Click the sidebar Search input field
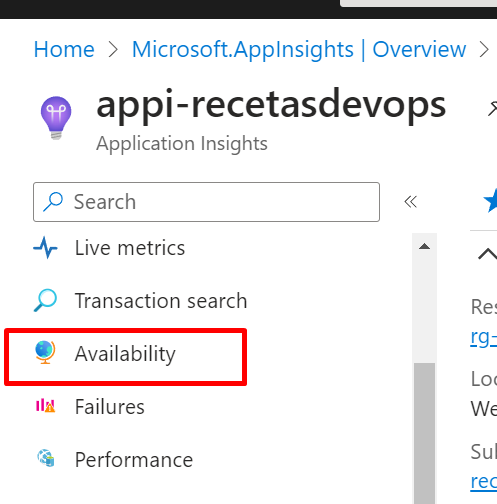The image size is (497, 504). pos(206,202)
